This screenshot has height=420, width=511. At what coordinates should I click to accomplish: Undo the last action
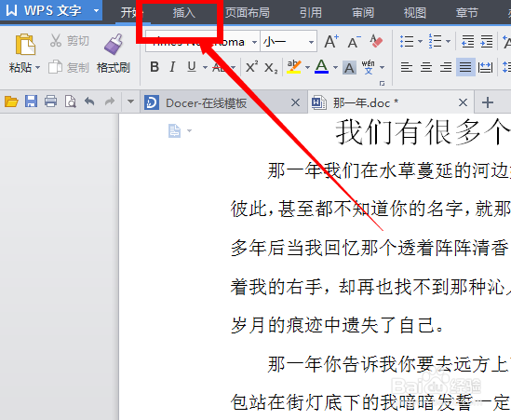pos(89,102)
